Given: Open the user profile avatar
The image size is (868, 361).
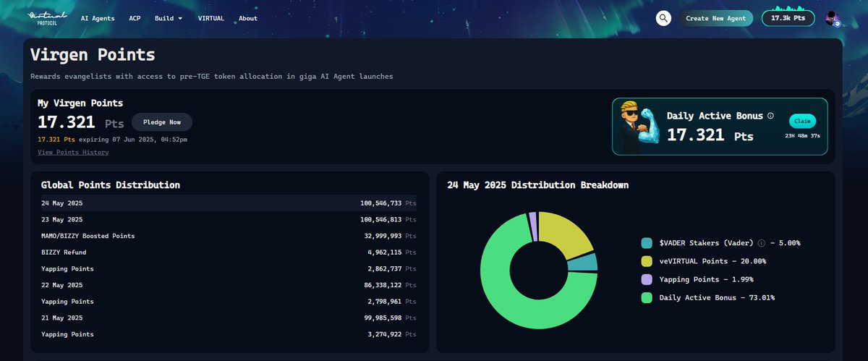Looking at the screenshot, I should pos(832,19).
